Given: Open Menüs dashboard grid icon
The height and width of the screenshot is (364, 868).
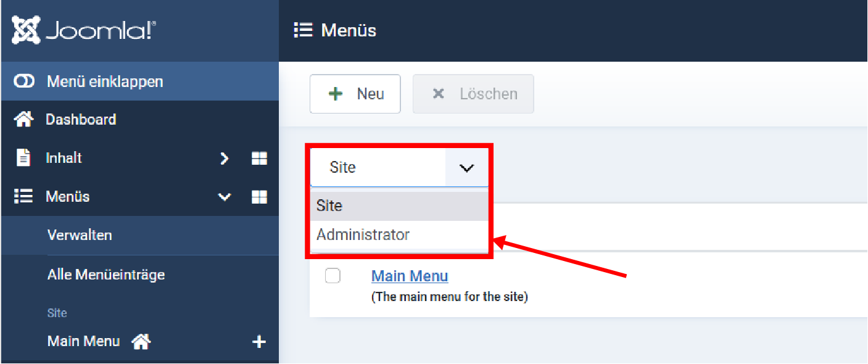Looking at the screenshot, I should click(x=259, y=197).
